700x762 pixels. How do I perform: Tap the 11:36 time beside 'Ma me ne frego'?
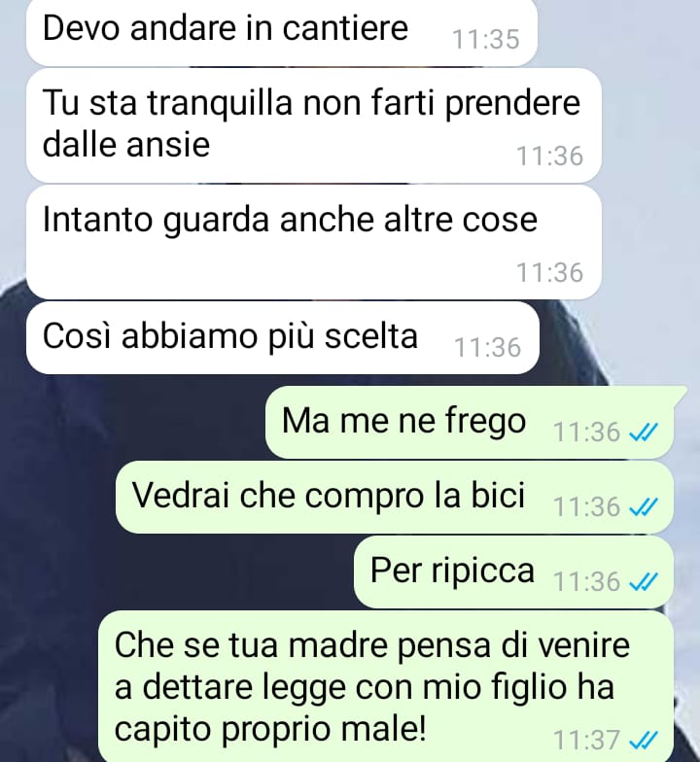coord(587,432)
